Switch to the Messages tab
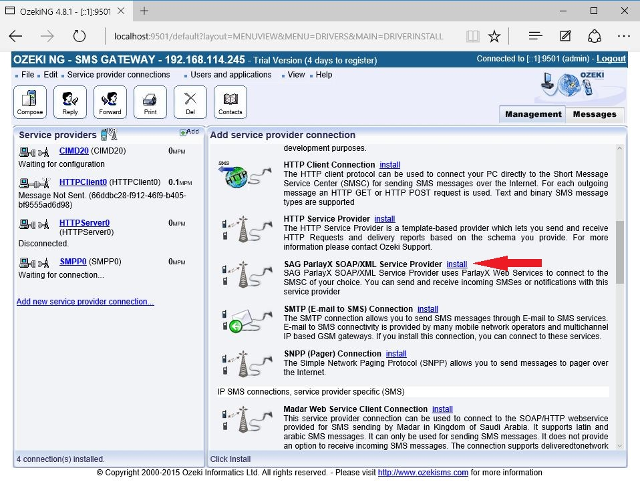 [594, 114]
